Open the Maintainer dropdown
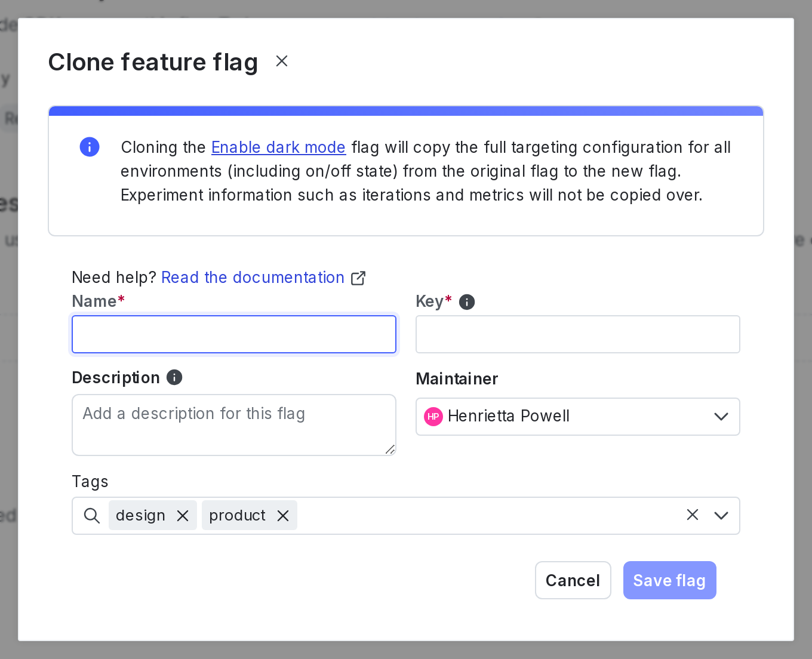 click(x=721, y=417)
